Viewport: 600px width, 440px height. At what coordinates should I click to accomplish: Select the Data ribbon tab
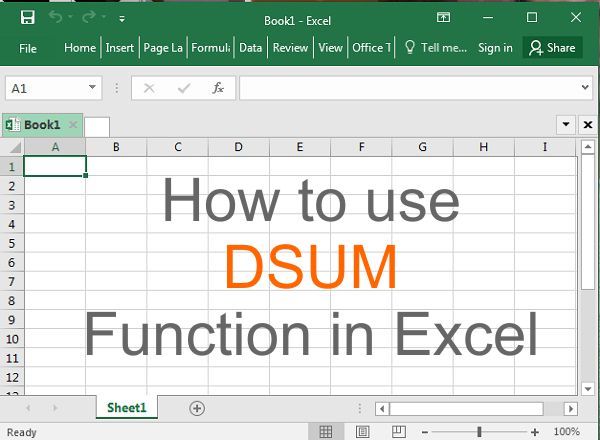click(251, 48)
